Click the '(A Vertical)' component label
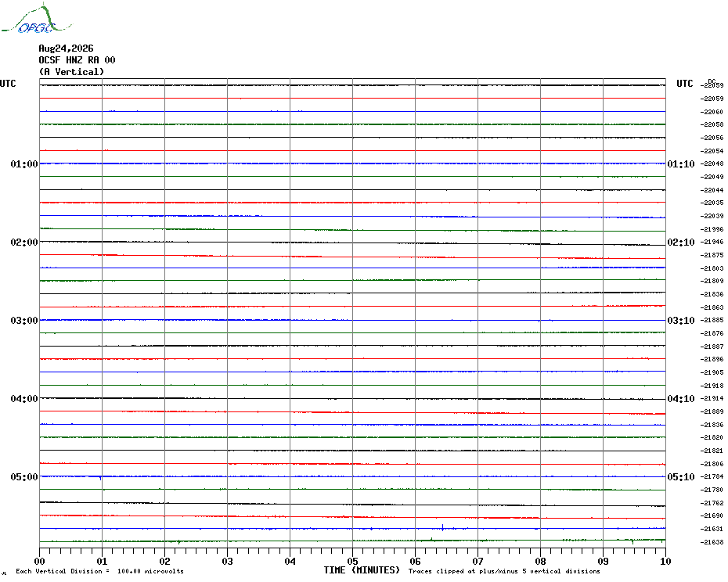The width and height of the screenshot is (728, 582). [71, 71]
